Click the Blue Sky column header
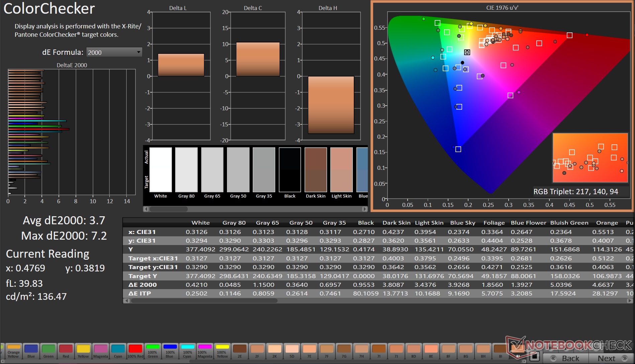 (x=462, y=223)
